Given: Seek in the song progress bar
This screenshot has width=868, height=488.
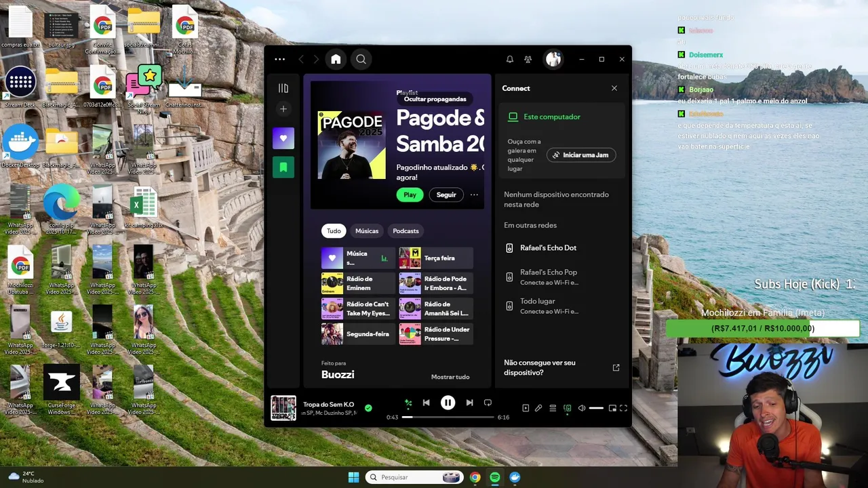Looking at the screenshot, I should (448, 417).
